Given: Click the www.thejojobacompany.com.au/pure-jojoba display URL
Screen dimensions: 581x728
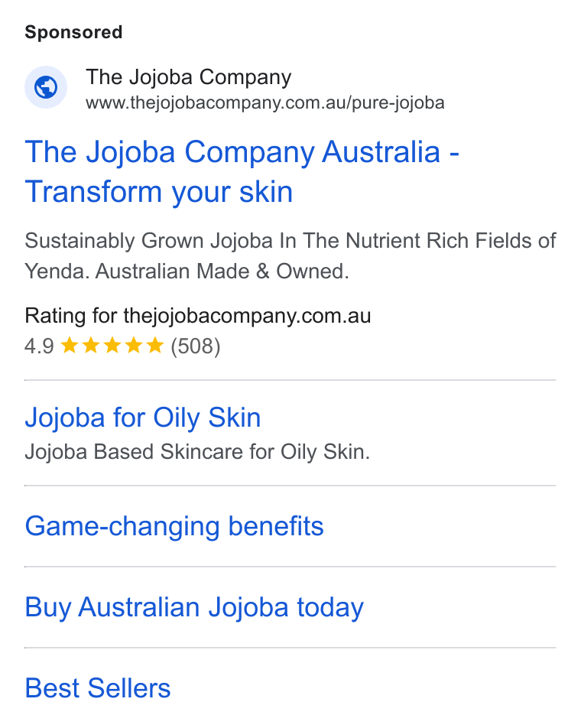Looking at the screenshot, I should [265, 102].
